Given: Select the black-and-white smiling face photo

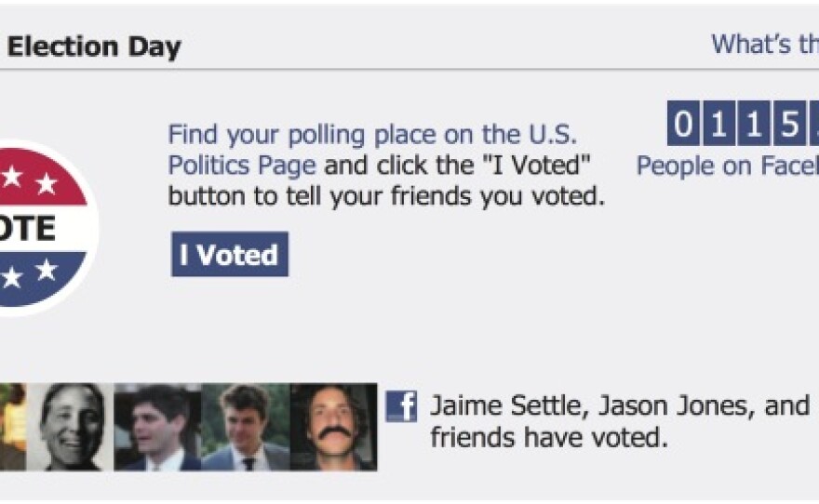Looking at the screenshot, I should click(x=71, y=427).
